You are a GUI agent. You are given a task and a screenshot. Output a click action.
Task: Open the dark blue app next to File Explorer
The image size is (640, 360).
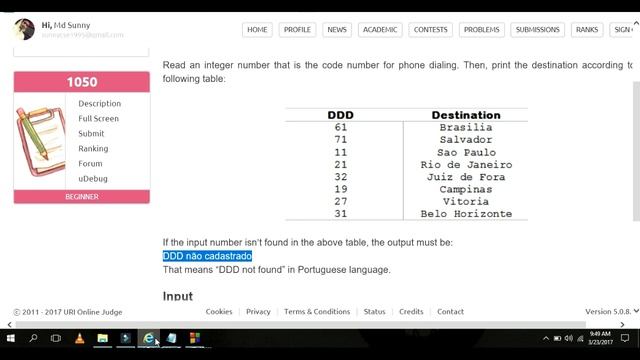coord(125,338)
